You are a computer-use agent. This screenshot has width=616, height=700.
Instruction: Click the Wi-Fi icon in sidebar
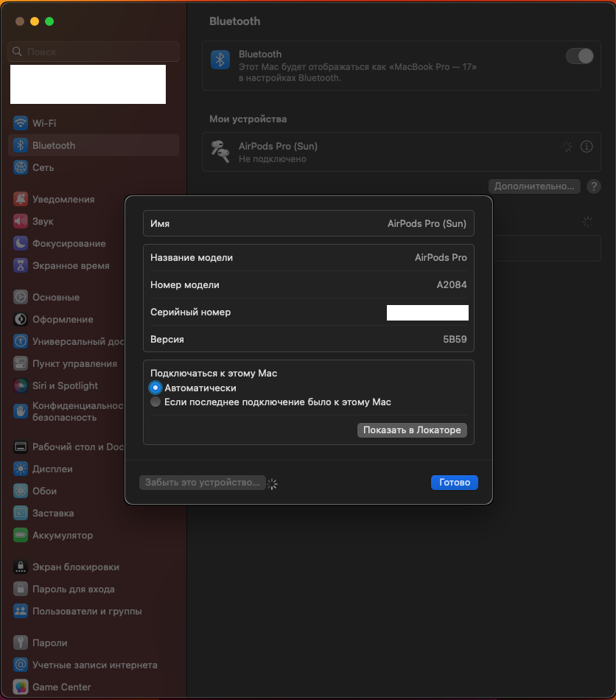click(21, 123)
